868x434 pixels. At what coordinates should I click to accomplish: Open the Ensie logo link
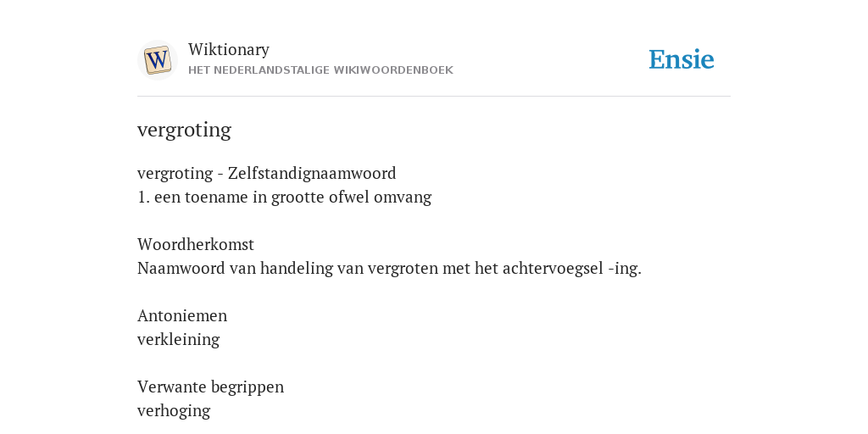click(681, 59)
